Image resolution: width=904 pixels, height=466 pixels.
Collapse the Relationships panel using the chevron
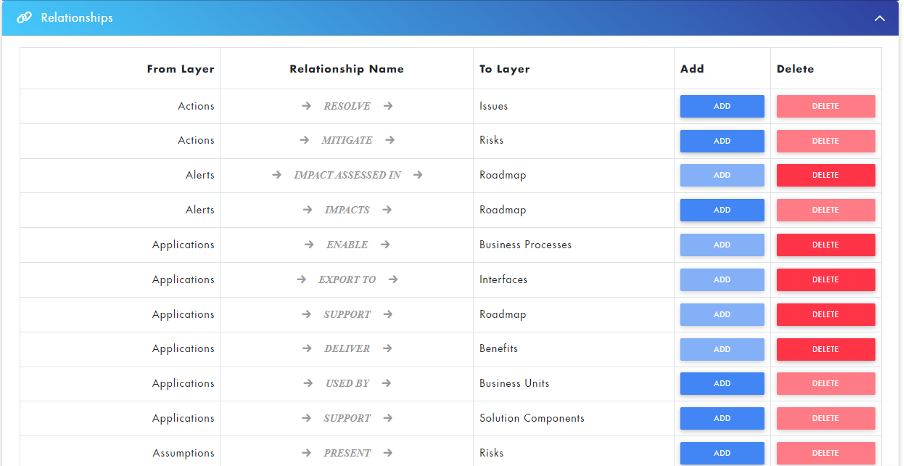879,18
